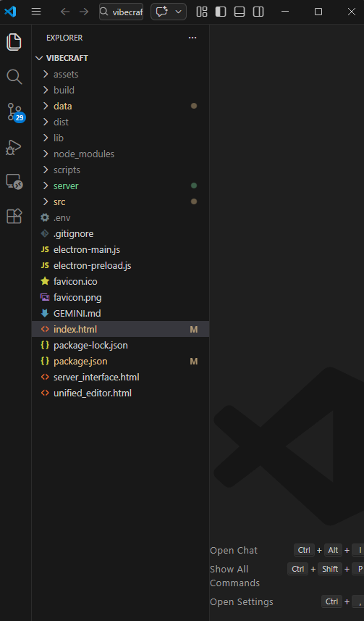Expand the src folder

120,201
